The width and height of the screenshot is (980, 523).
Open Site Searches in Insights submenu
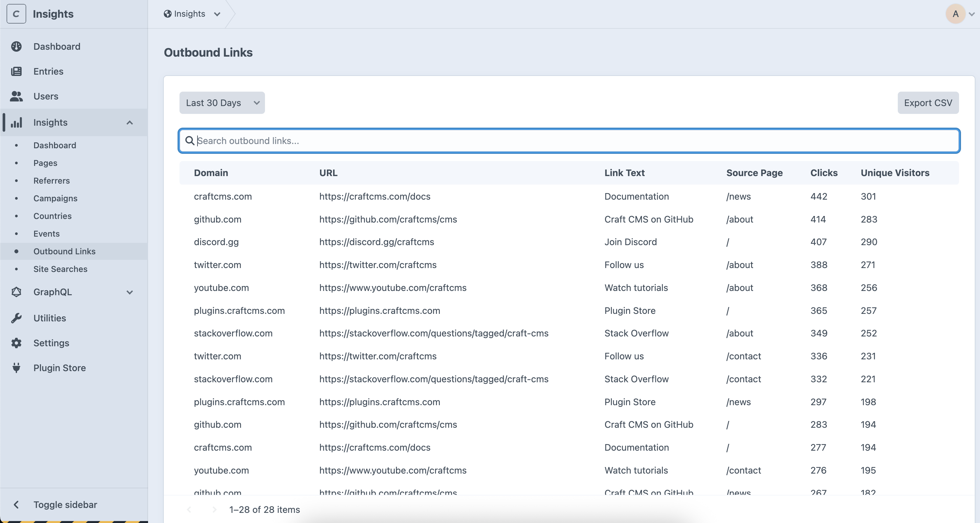pyautogui.click(x=60, y=269)
